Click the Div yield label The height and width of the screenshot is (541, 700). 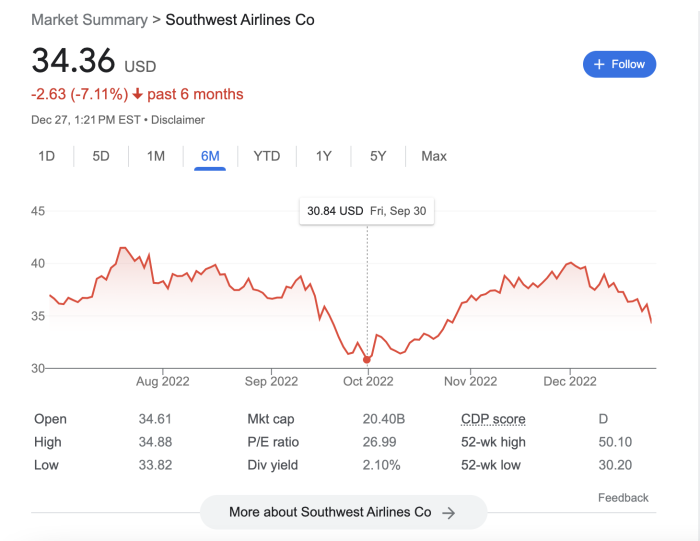(272, 465)
